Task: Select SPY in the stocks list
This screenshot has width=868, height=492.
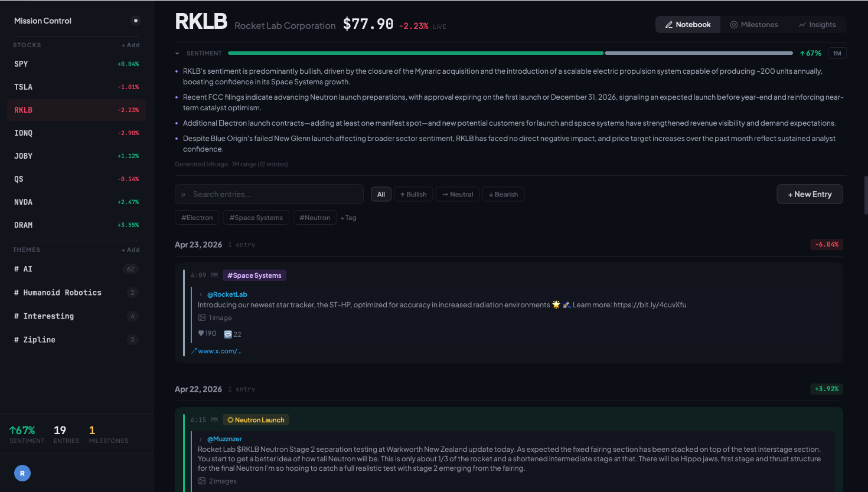Action: pyautogui.click(x=76, y=64)
